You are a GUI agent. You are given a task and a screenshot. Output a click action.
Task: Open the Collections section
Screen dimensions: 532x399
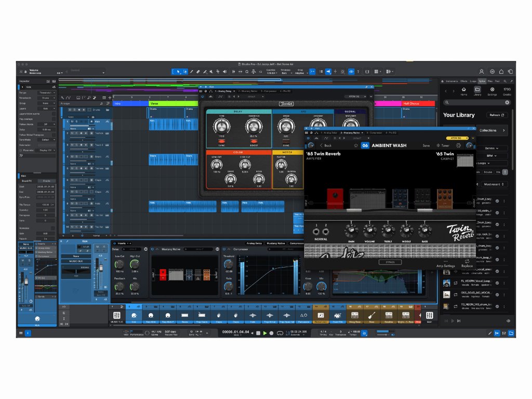[x=491, y=130]
